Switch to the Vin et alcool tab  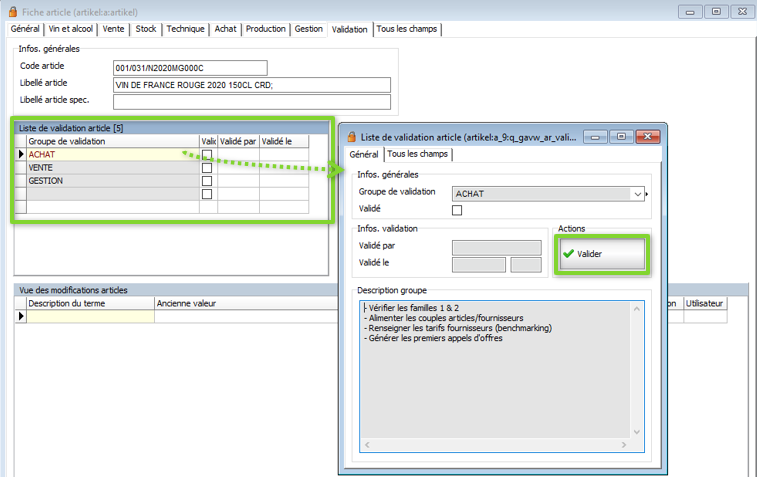(71, 29)
